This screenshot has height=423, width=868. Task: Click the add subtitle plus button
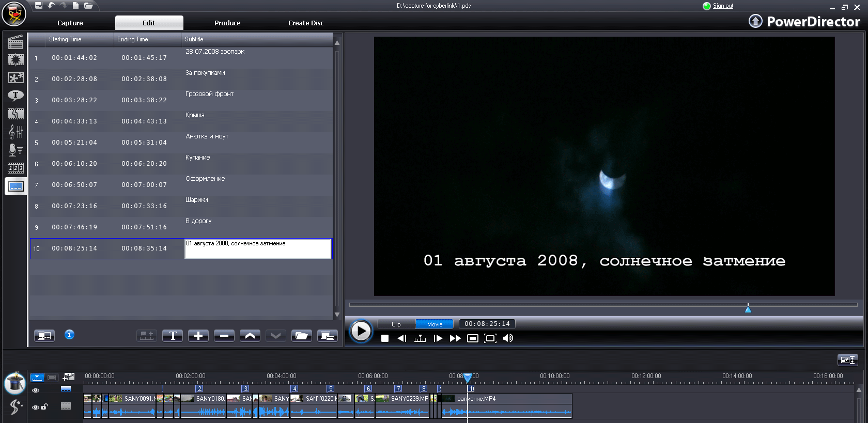coord(198,336)
